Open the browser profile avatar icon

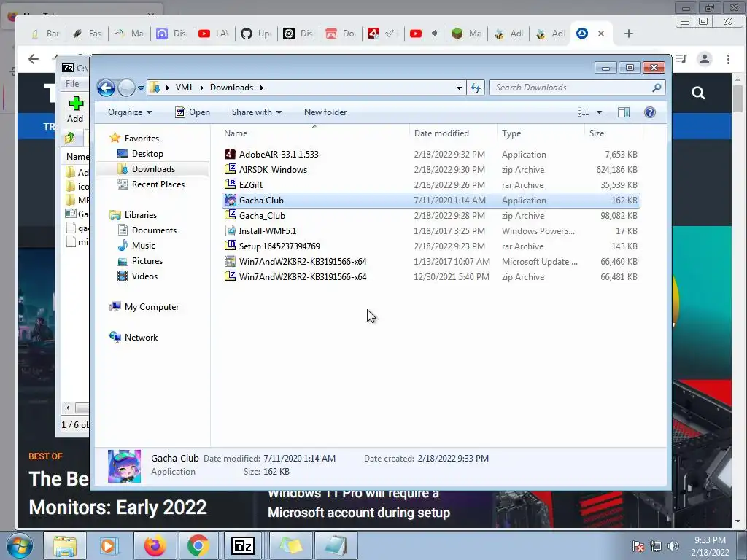click(x=705, y=59)
